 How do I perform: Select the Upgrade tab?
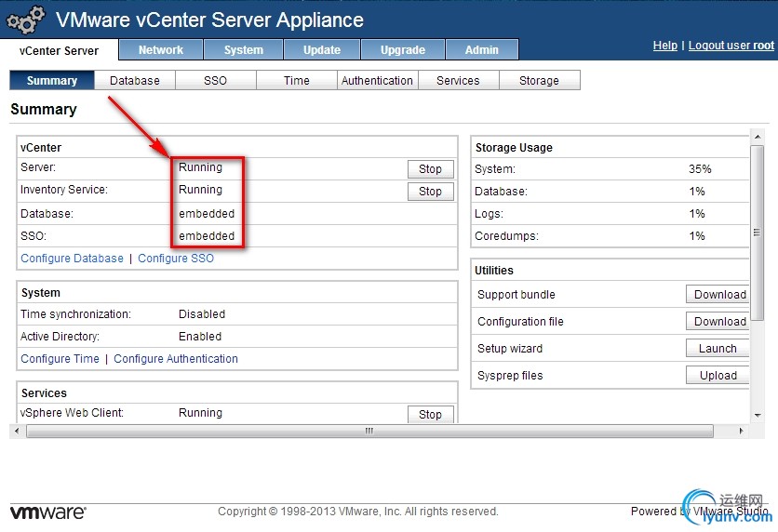point(402,49)
